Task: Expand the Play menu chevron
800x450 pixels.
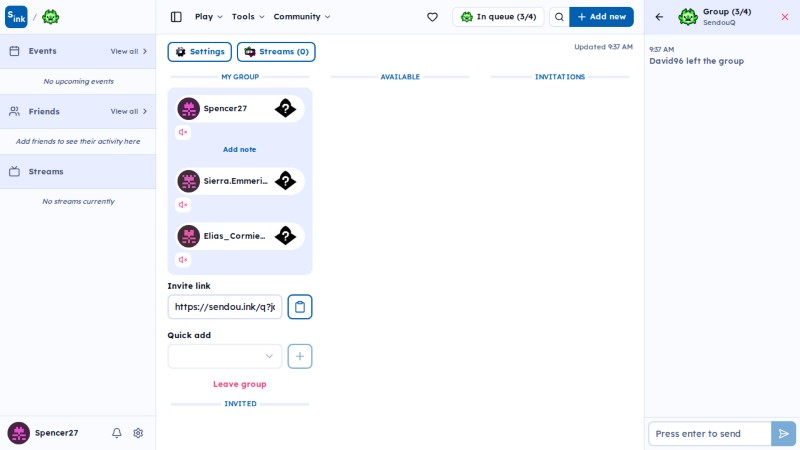Action: [x=220, y=17]
